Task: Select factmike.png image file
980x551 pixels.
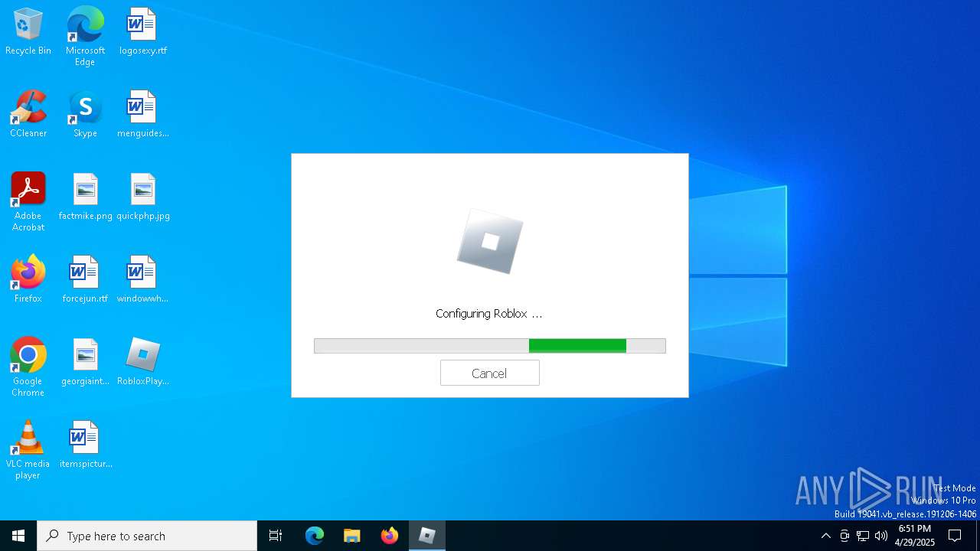Action: (x=85, y=197)
